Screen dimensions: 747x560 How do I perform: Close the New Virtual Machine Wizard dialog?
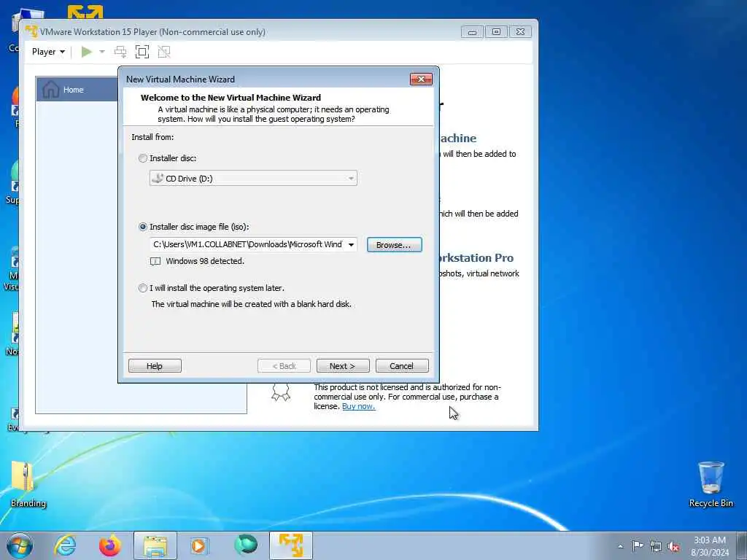[x=421, y=79]
